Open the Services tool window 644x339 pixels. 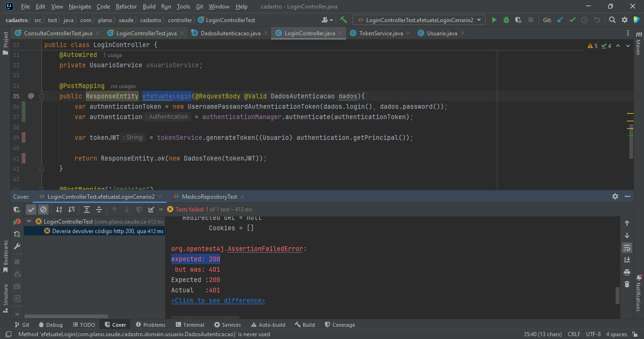tap(227, 325)
